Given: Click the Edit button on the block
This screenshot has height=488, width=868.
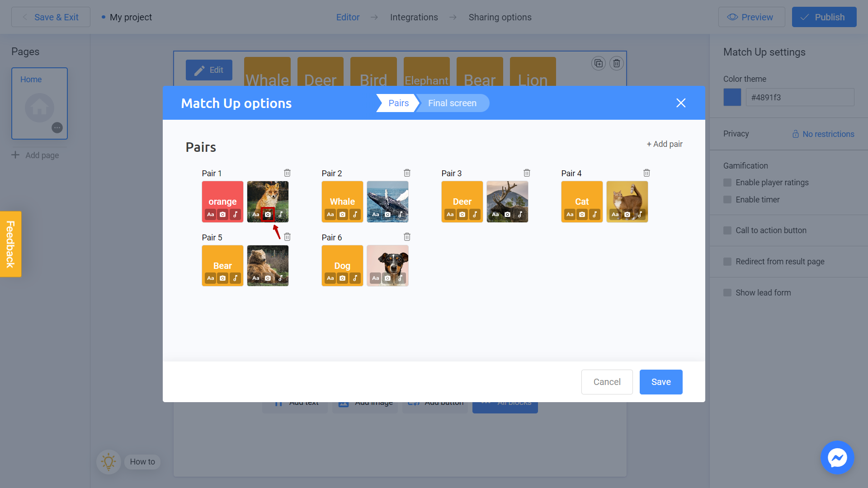Looking at the screenshot, I should pos(209,70).
